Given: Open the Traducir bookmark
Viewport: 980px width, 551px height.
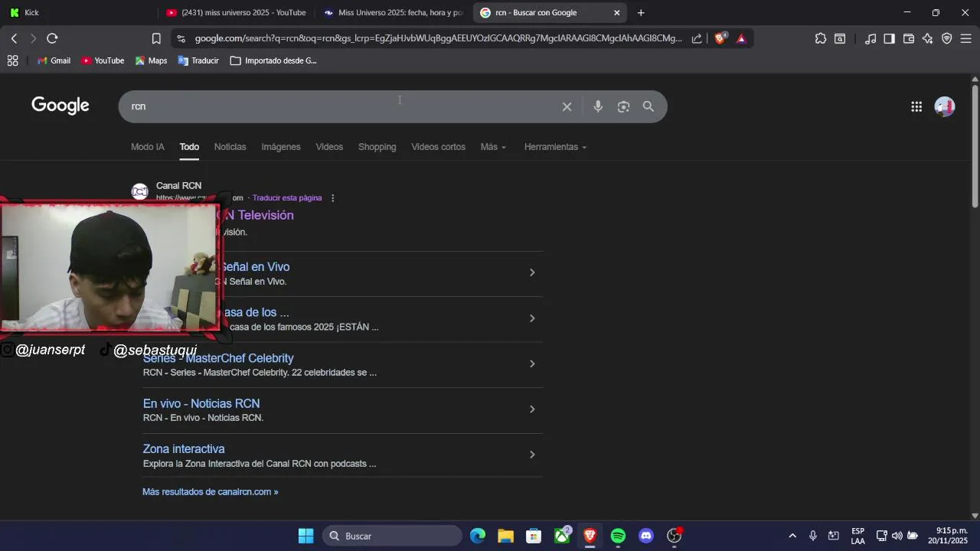Looking at the screenshot, I should 198,60.
